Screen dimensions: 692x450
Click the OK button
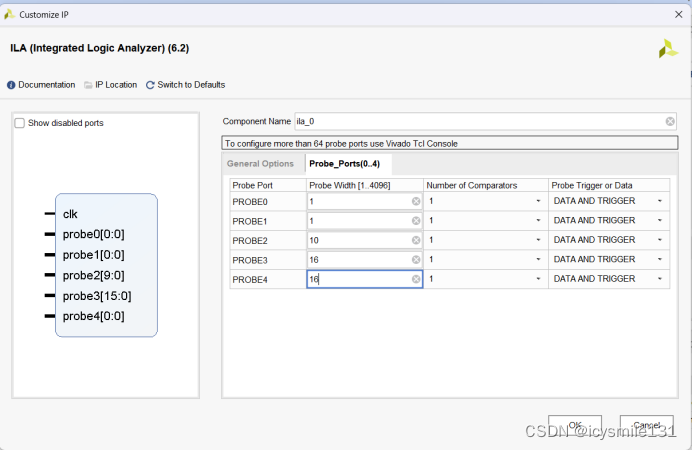pos(575,425)
